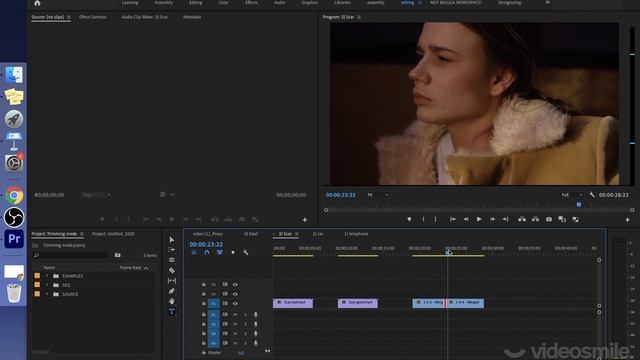Select the Hand tool
This screenshot has height=360, width=640.
tap(171, 301)
